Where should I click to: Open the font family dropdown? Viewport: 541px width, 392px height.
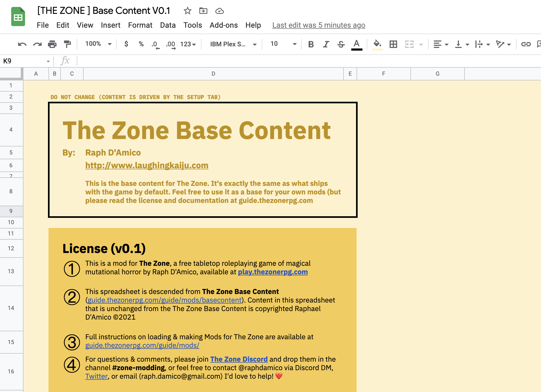tap(233, 44)
